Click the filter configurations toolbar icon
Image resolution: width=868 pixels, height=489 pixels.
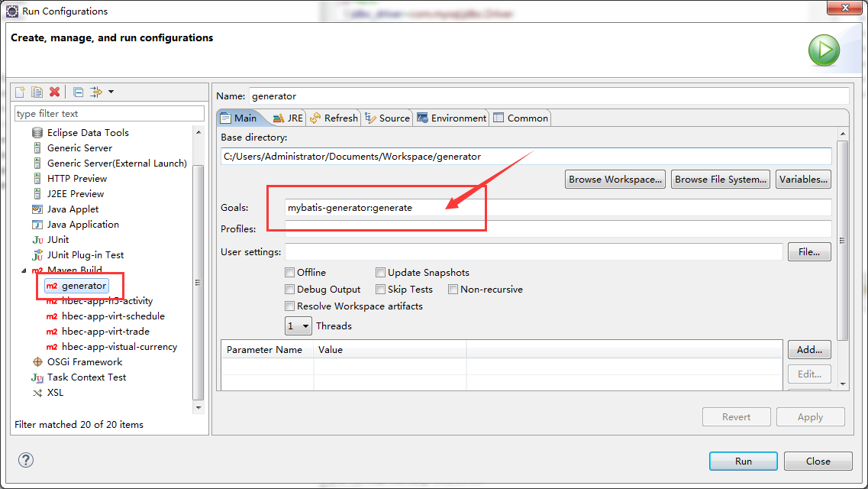tap(96, 92)
